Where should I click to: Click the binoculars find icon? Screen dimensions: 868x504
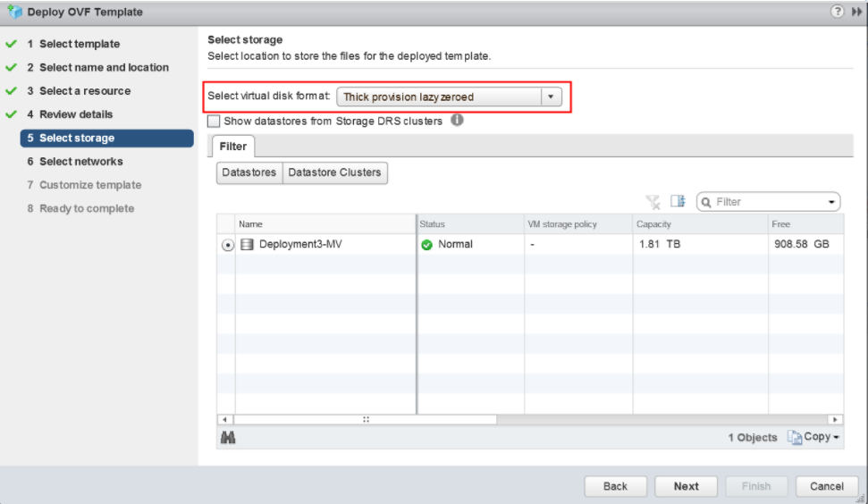pyautogui.click(x=227, y=437)
